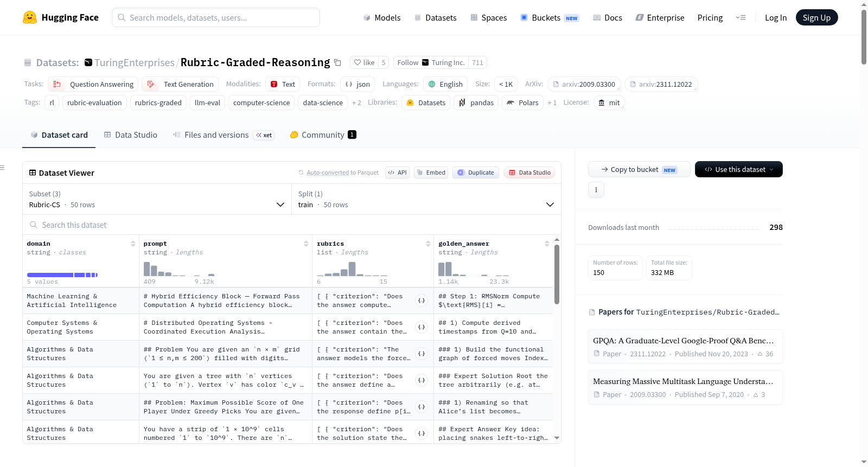Viewport: 868px width, 467px height.
Task: Duplicate the dataset via Duplicate button
Action: click(x=476, y=172)
